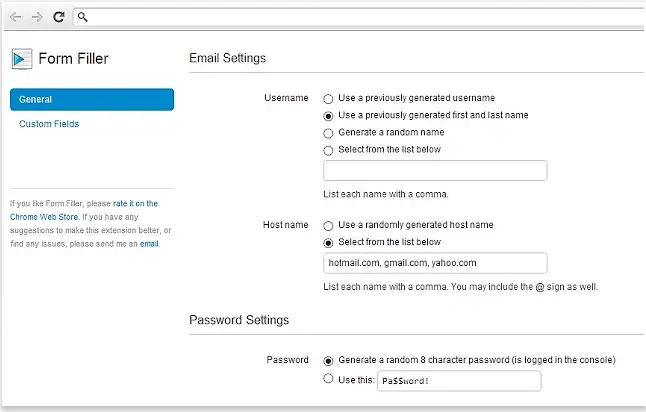Image resolution: width=646 pixels, height=412 pixels.
Task: Click the search magnifier icon in address bar
Action: pyautogui.click(x=83, y=17)
